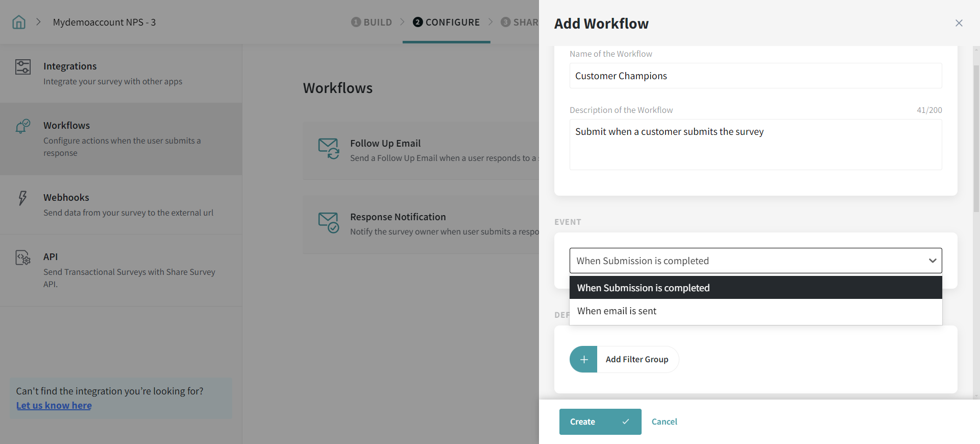Click the plus icon for filter group
The image size is (980, 444).
tap(584, 359)
